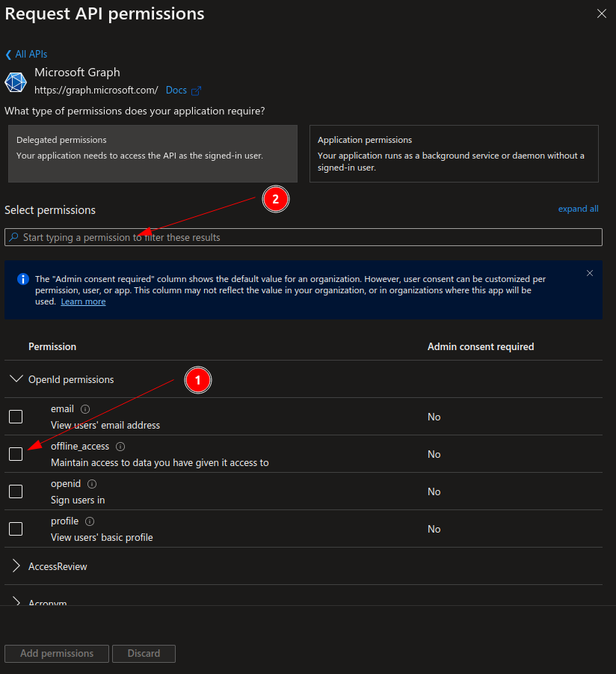Show info tooltip for email permission

(x=85, y=409)
